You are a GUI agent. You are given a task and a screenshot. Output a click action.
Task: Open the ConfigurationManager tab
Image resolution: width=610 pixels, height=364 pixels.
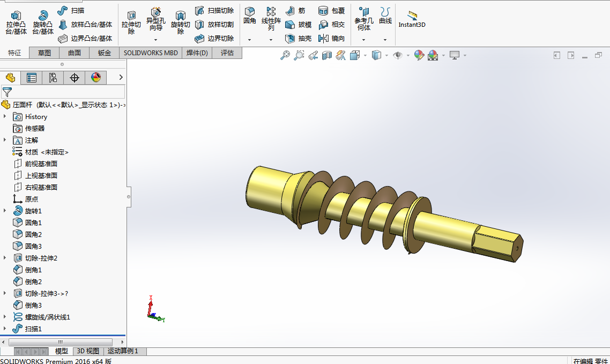pos(53,78)
